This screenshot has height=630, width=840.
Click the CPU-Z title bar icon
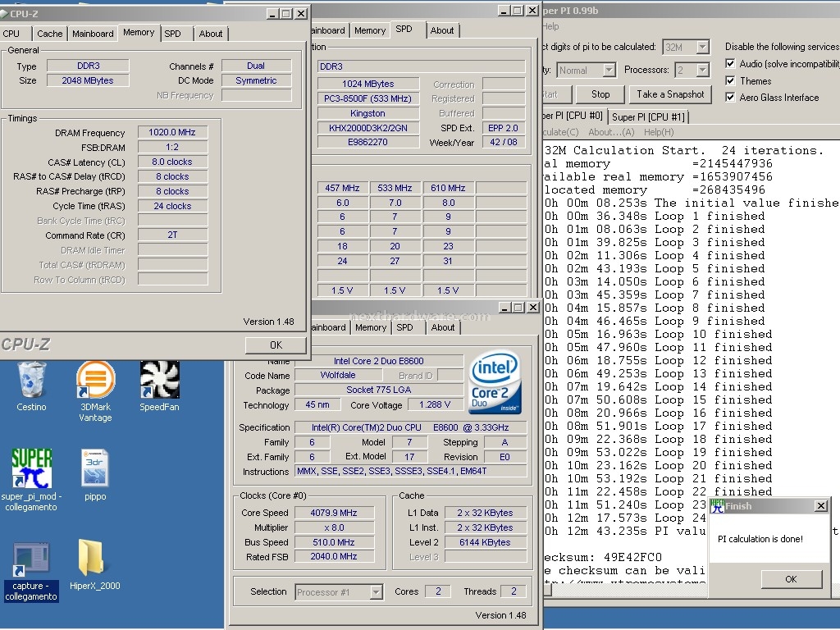pos(4,13)
